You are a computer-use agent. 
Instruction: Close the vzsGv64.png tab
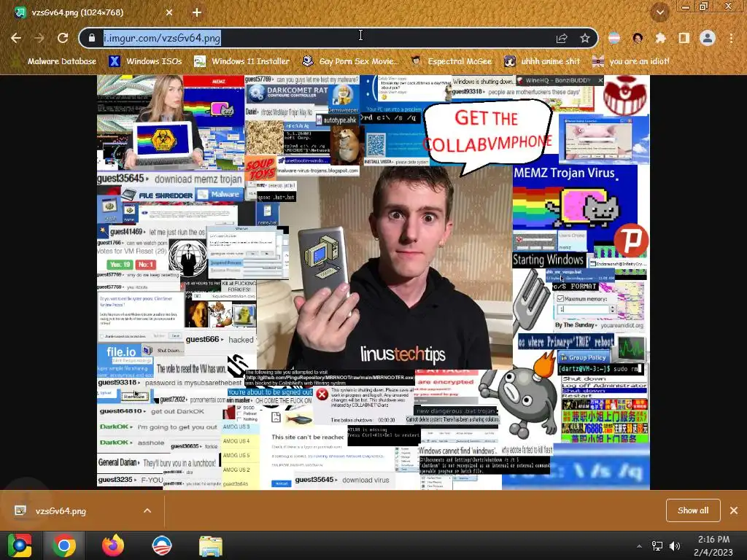point(169,12)
